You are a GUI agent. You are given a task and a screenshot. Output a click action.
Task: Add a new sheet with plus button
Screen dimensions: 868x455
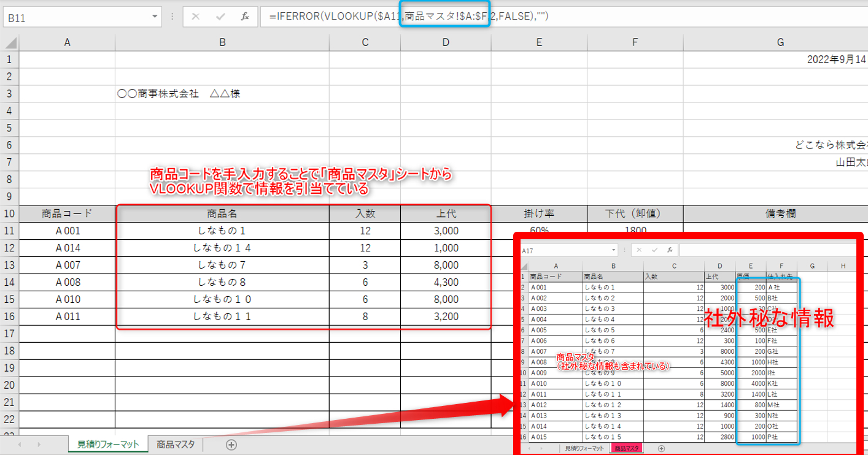pyautogui.click(x=231, y=445)
